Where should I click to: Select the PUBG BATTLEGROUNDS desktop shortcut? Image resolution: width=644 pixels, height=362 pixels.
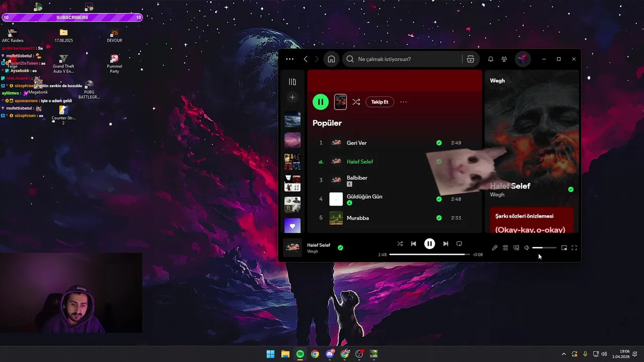89,89
